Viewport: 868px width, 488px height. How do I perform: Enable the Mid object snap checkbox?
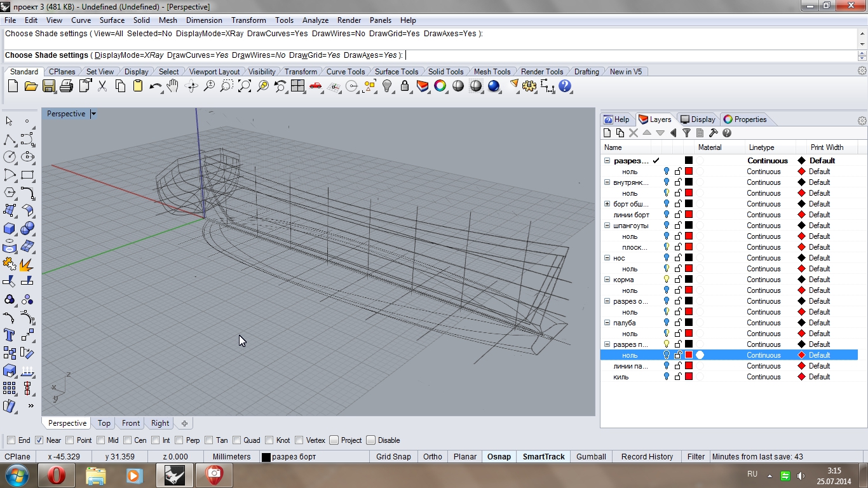(102, 440)
